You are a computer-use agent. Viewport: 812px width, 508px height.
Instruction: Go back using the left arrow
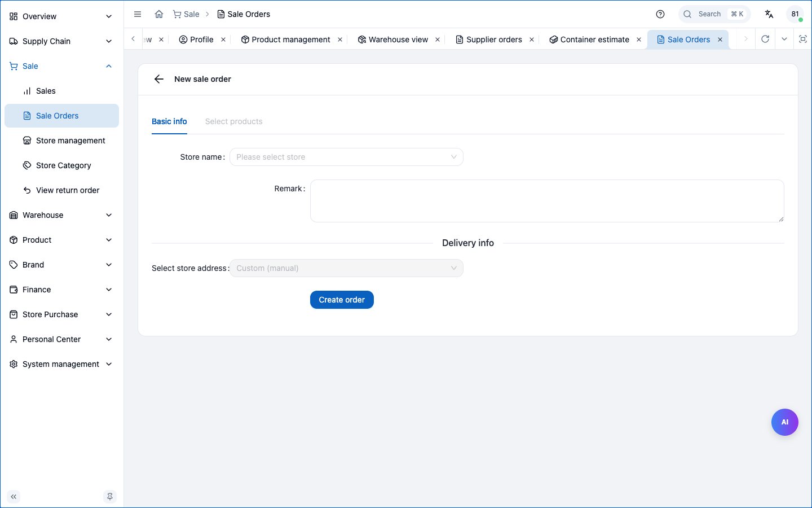pyautogui.click(x=159, y=79)
